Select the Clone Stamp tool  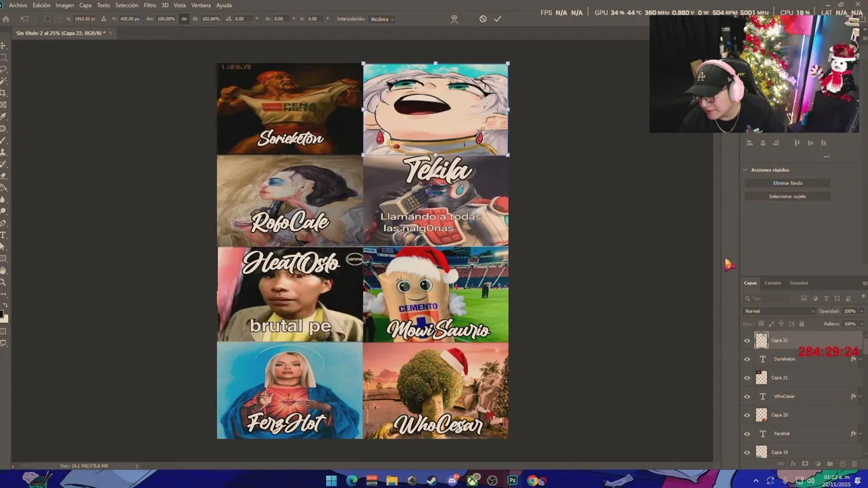(3, 152)
